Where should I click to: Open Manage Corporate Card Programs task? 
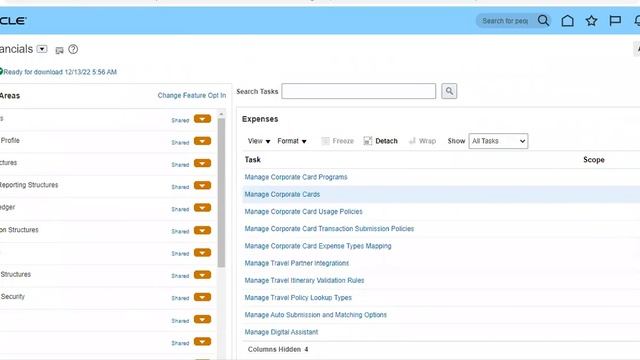click(296, 177)
